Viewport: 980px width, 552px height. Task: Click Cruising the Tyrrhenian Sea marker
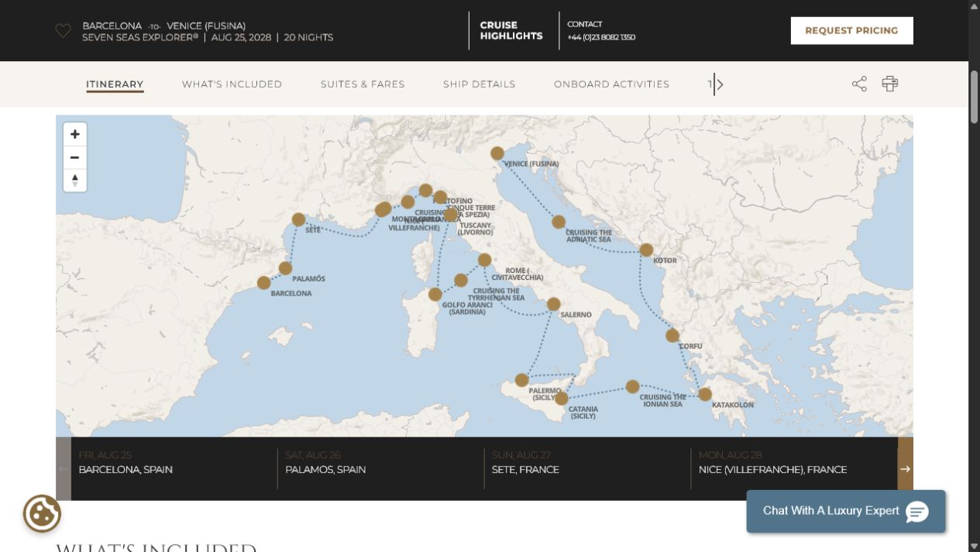[461, 280]
